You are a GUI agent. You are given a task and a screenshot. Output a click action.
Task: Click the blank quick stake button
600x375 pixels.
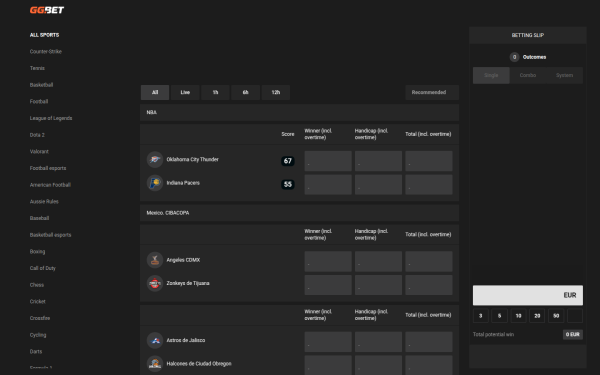575,316
